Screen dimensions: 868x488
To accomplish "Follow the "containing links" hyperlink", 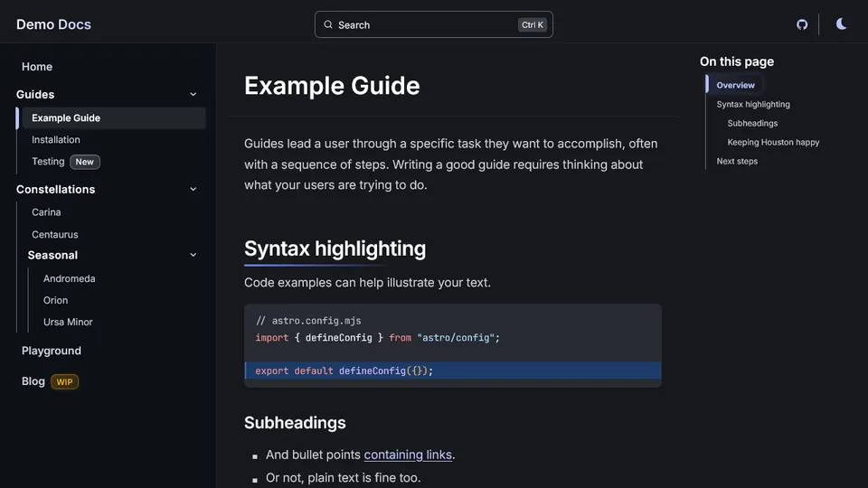I will click(x=408, y=455).
